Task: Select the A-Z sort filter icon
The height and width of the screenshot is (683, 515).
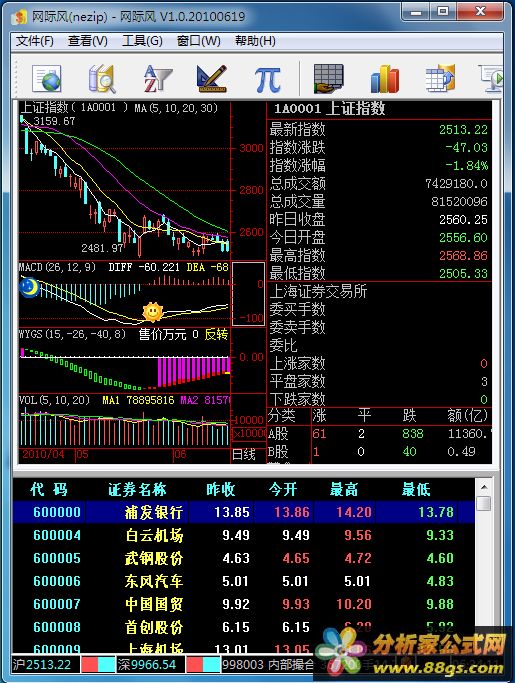Action: pyautogui.click(x=157, y=79)
